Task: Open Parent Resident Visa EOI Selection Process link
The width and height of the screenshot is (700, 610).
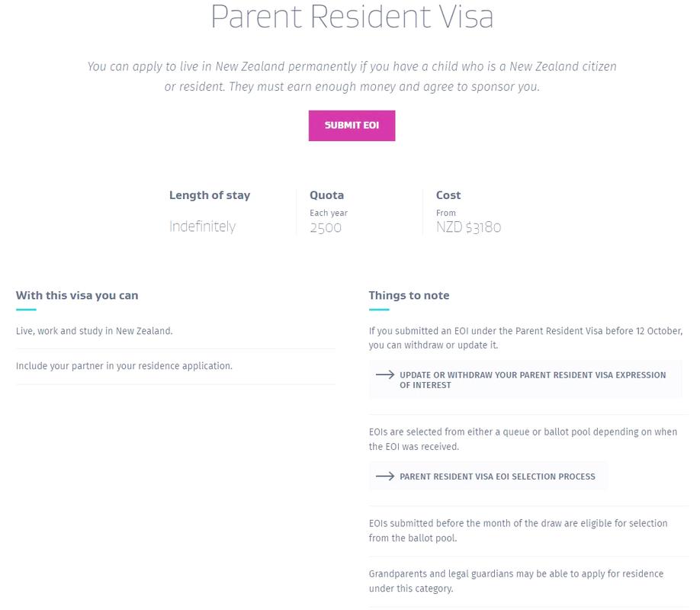Action: coord(497,477)
